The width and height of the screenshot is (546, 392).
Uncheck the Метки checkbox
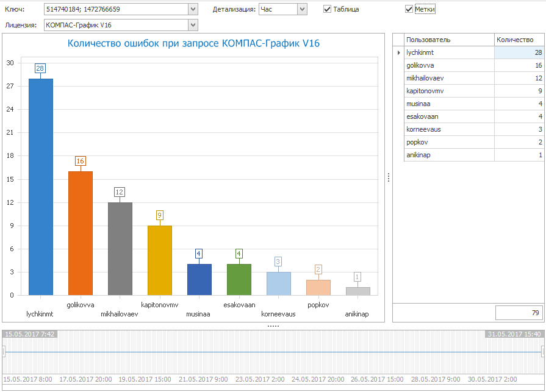pos(409,9)
